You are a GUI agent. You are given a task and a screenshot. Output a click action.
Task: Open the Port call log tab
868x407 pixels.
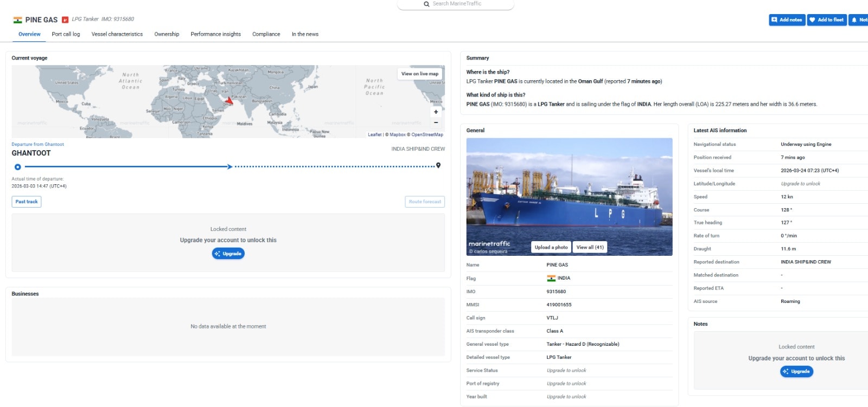[x=66, y=34]
